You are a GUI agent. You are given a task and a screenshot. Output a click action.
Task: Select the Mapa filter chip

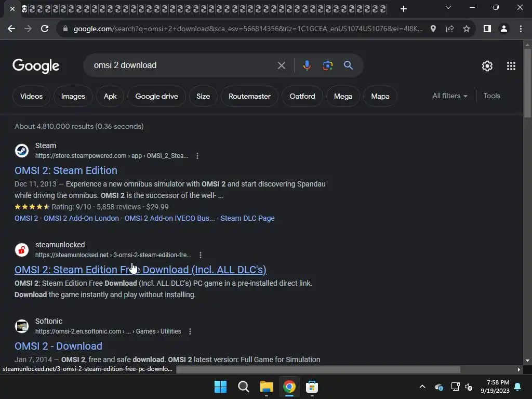380,96
